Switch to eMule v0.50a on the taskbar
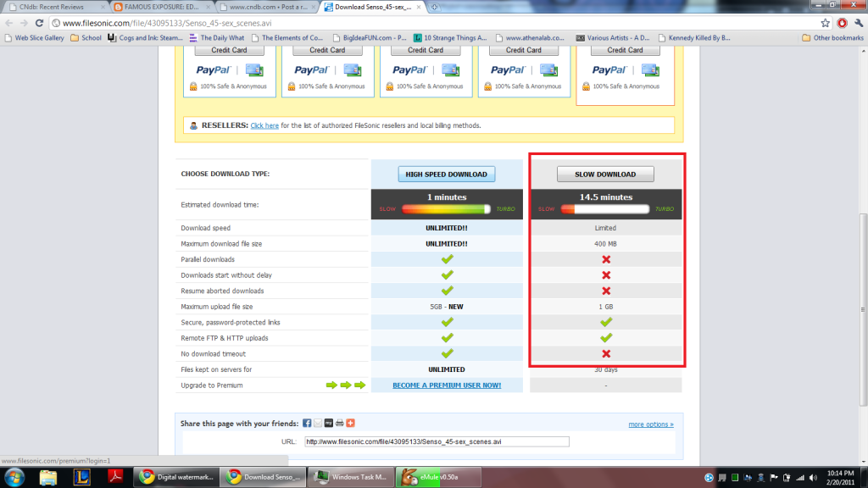 [x=438, y=477]
